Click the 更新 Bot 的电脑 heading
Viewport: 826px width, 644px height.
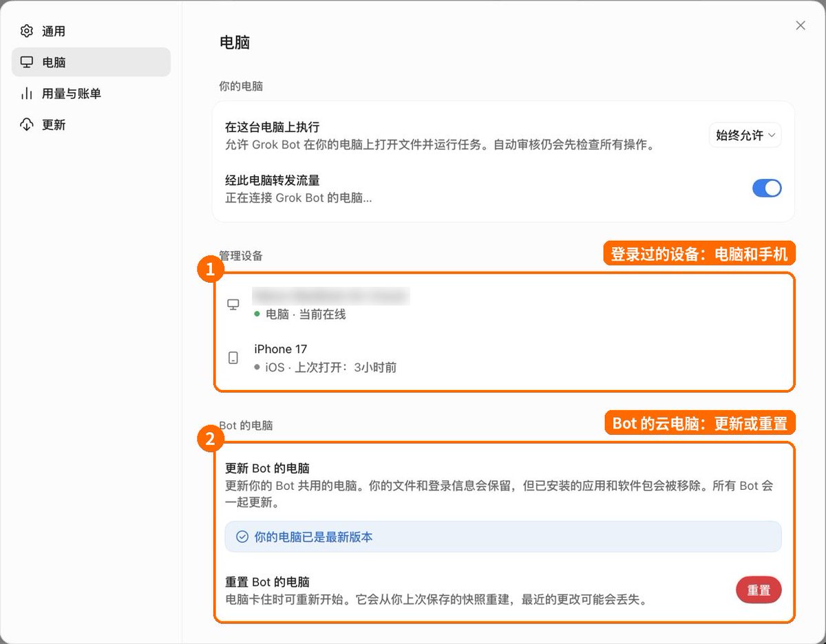(x=267, y=468)
